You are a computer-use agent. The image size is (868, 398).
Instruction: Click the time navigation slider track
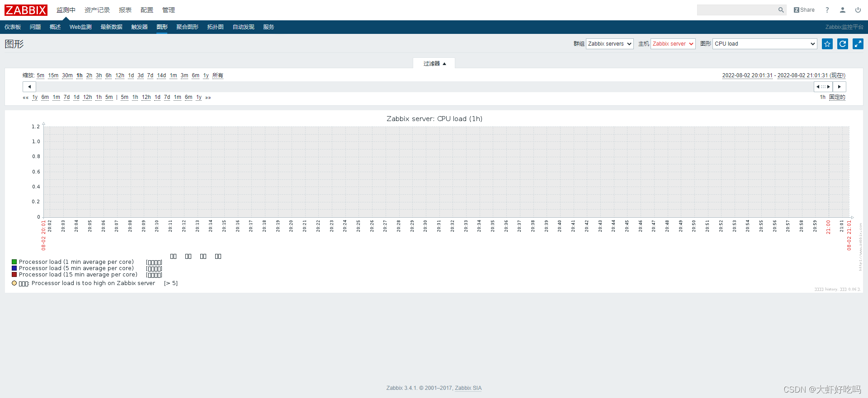[x=425, y=87]
